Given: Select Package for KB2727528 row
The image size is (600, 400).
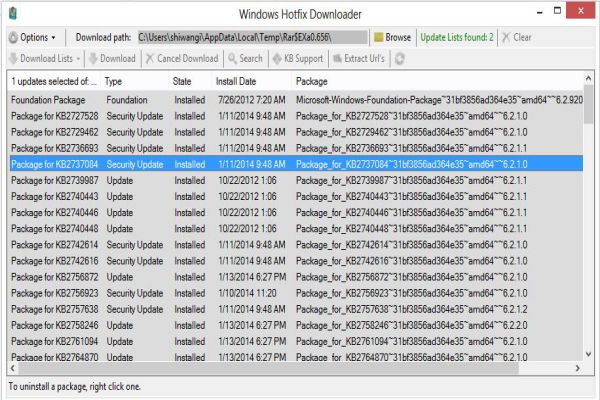Looking at the screenshot, I should pyautogui.click(x=295, y=116).
